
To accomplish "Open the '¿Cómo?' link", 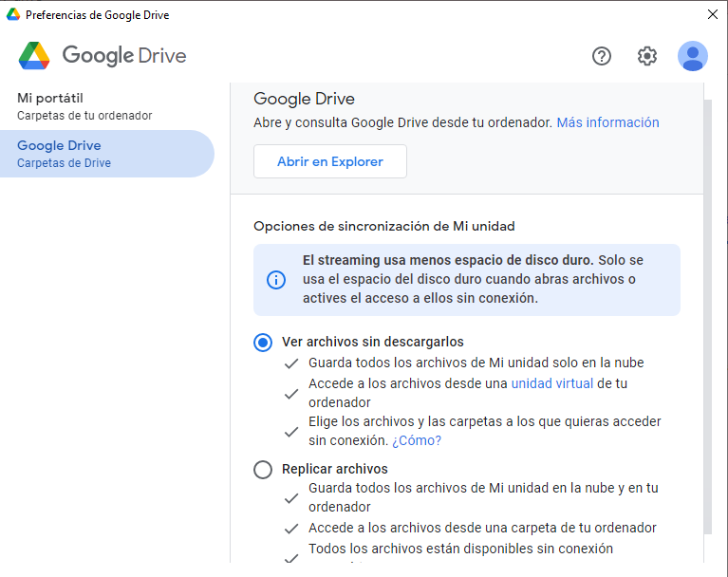I will [417, 440].
